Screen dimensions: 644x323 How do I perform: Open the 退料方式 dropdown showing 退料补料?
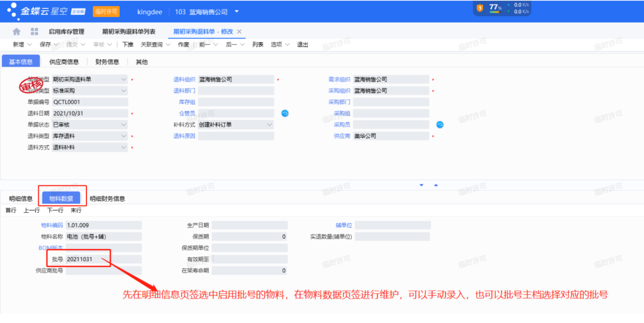coord(89,147)
